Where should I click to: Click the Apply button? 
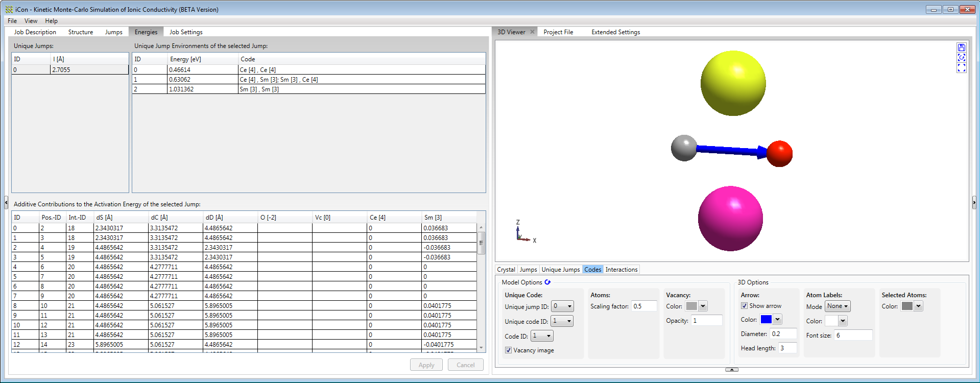tap(426, 365)
